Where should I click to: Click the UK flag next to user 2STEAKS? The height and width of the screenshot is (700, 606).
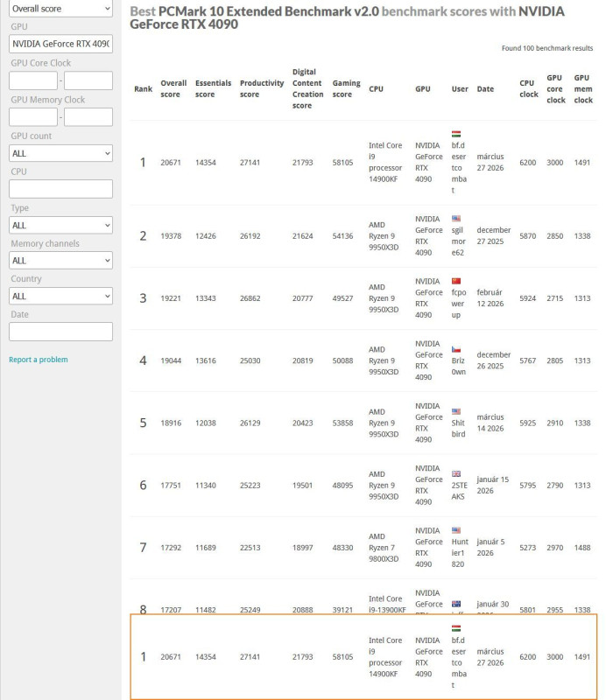coord(456,474)
